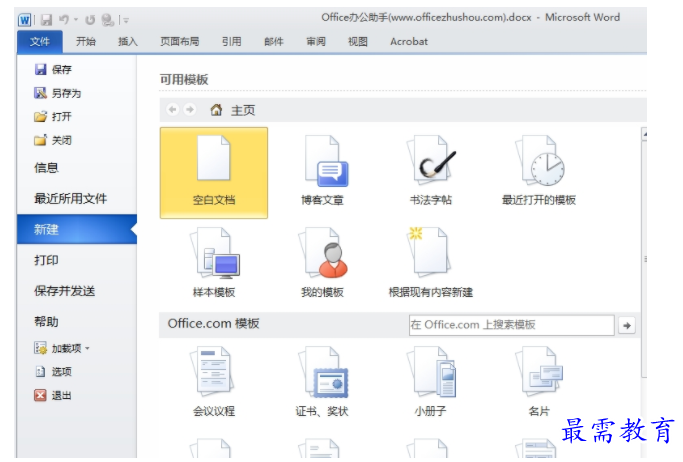The image size is (683, 462).
Task: Click 另存为 in the backstage menu
Action: (57, 93)
